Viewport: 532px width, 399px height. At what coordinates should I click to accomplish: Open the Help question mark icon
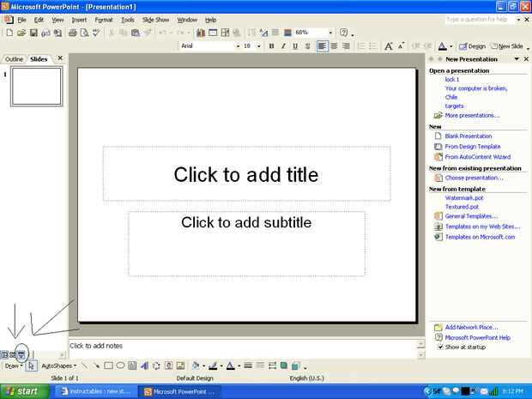click(344, 33)
